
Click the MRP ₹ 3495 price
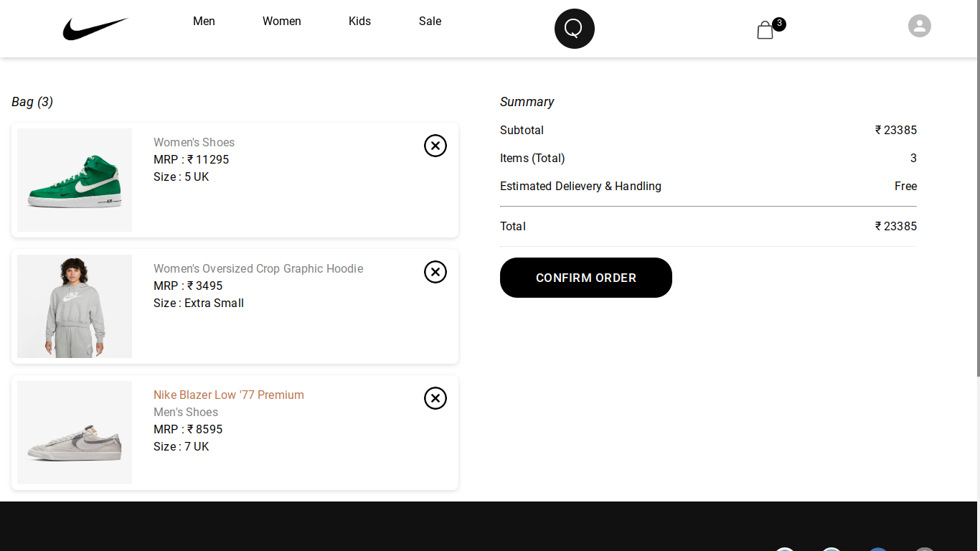tap(188, 286)
